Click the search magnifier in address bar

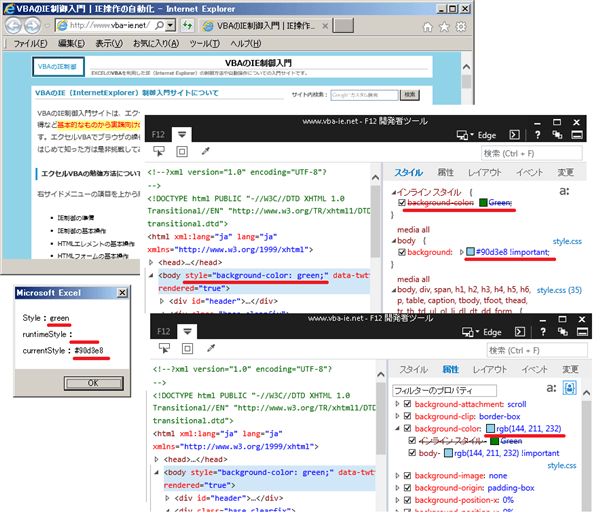coord(159,26)
